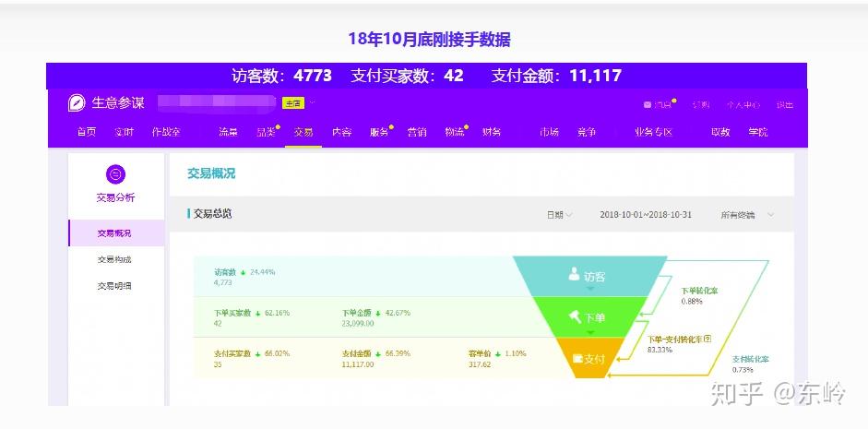Viewport: 868px width, 429px height.
Task: Click the 下单 gavel icon in funnel
Action: [576, 316]
